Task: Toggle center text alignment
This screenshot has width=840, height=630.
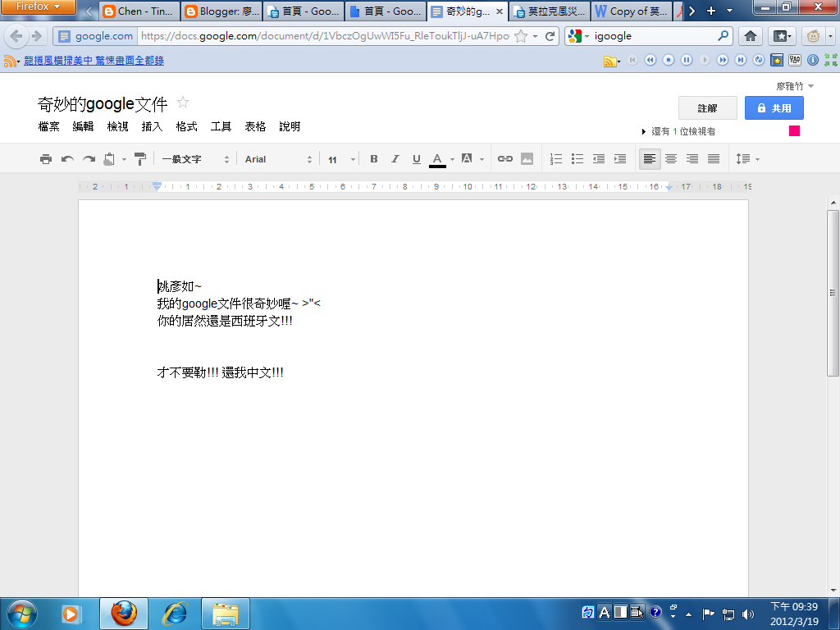Action: click(x=671, y=159)
